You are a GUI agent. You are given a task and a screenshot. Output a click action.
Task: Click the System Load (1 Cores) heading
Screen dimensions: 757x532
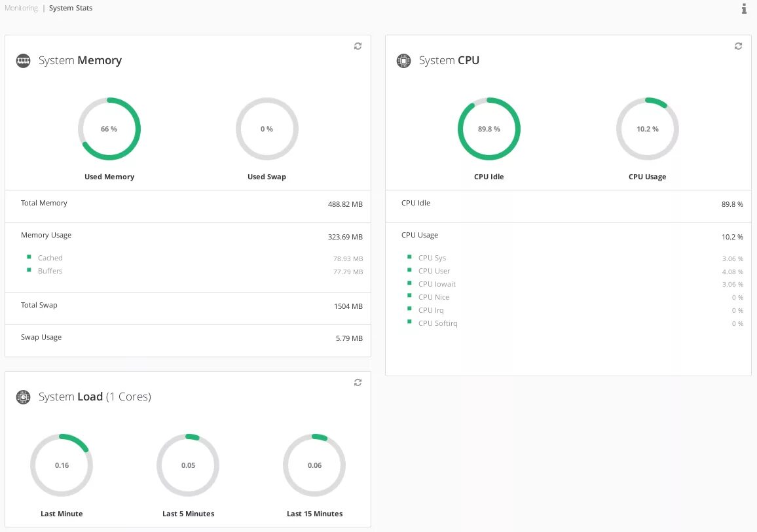click(x=94, y=397)
